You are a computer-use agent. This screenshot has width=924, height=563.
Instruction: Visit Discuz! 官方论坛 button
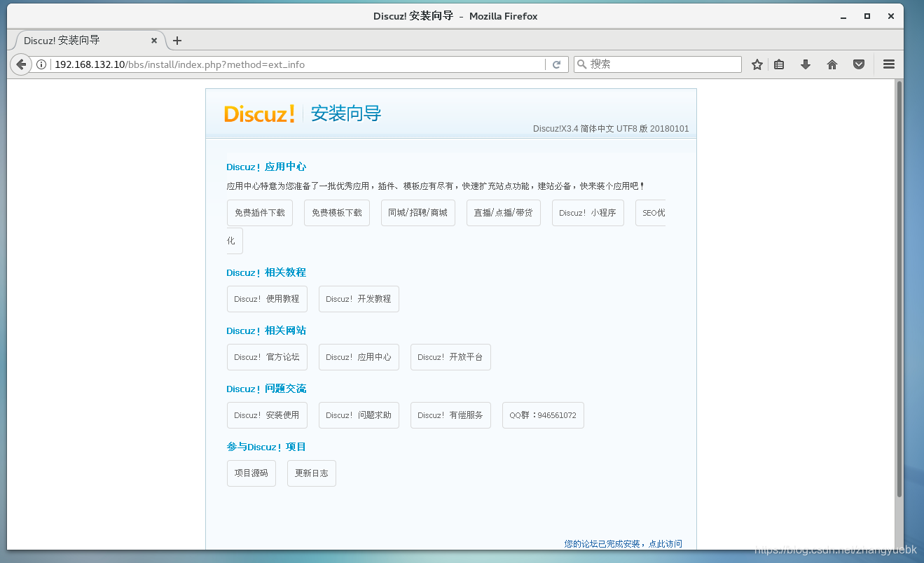[x=267, y=357]
